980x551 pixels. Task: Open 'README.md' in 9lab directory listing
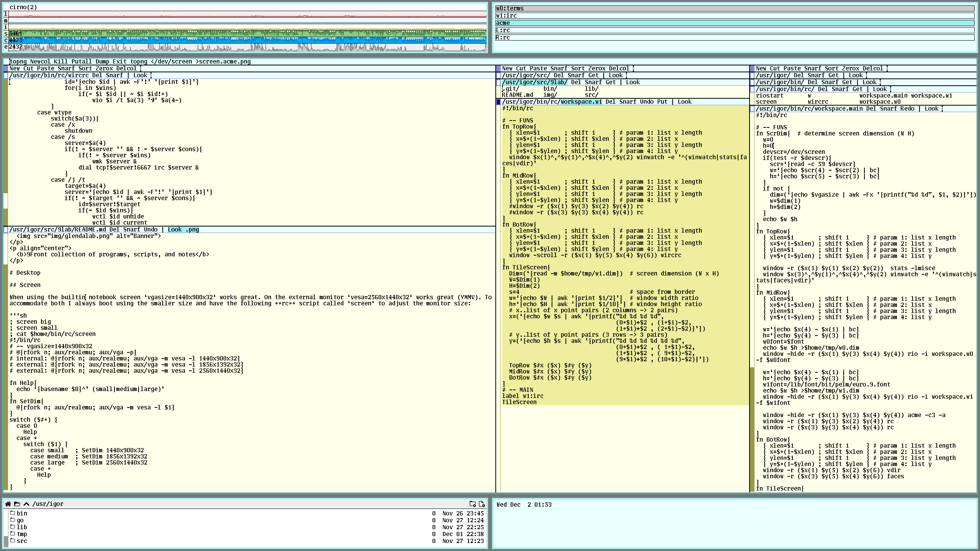(x=518, y=95)
